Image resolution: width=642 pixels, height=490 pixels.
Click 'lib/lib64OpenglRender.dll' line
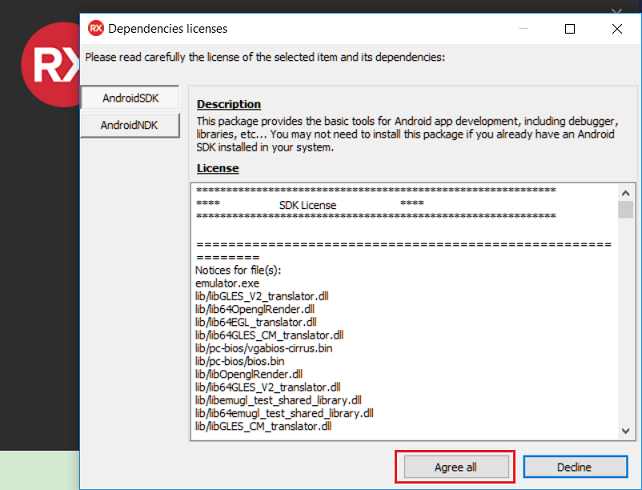coord(255,309)
